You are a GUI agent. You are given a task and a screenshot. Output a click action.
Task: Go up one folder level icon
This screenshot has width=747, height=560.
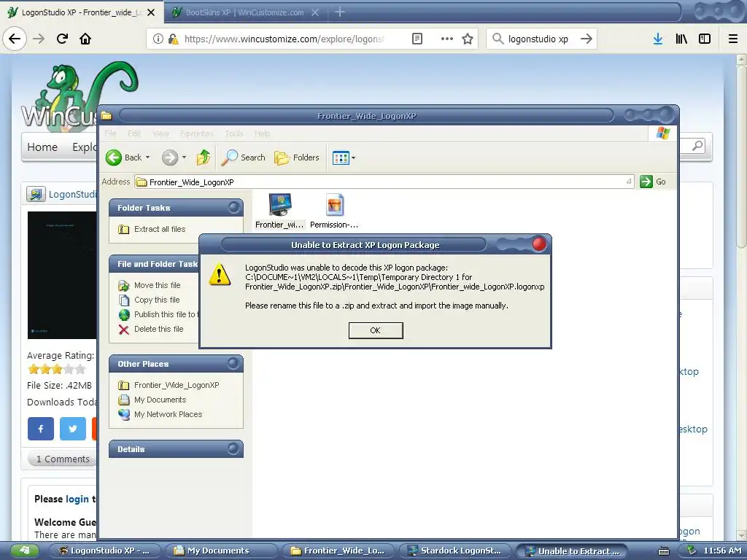204,157
